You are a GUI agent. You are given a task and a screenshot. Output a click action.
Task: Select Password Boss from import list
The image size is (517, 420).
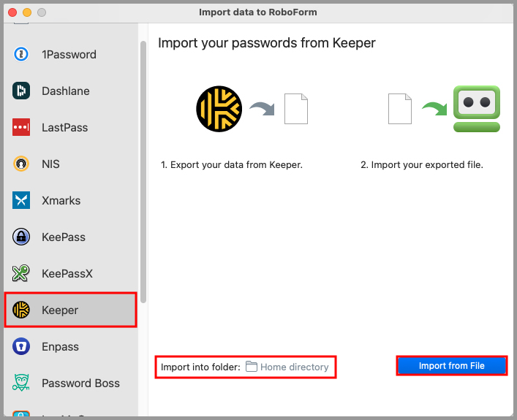(80, 383)
